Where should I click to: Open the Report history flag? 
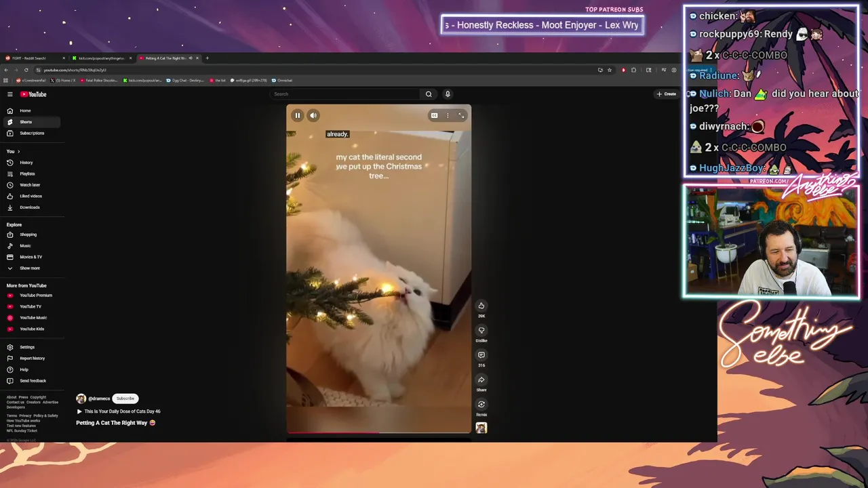tap(10, 359)
